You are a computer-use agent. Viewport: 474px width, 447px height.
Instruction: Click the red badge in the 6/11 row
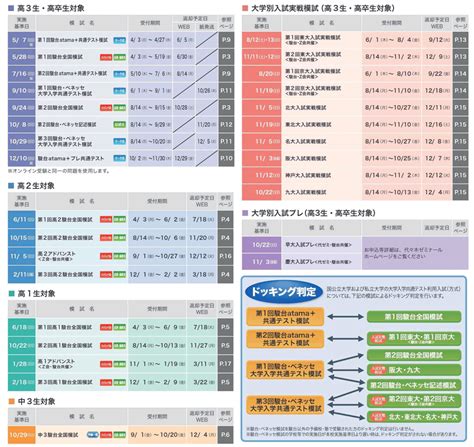(x=106, y=220)
